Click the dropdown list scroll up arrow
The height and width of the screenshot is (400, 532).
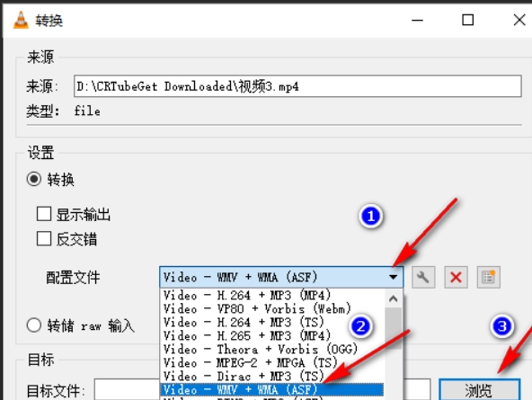(x=394, y=299)
